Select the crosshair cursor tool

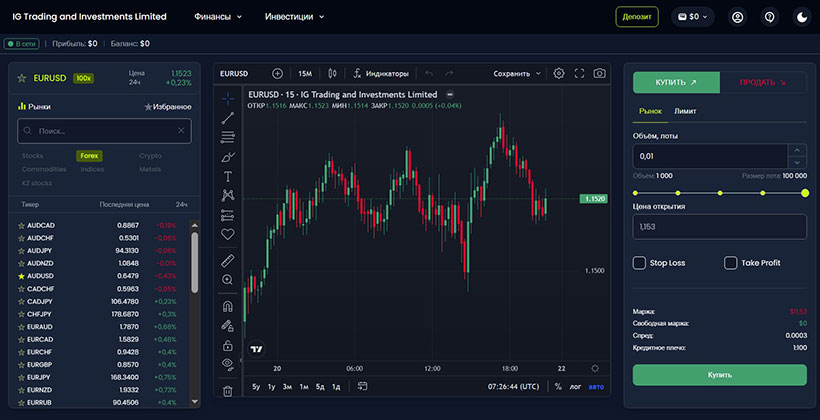pos(228,98)
